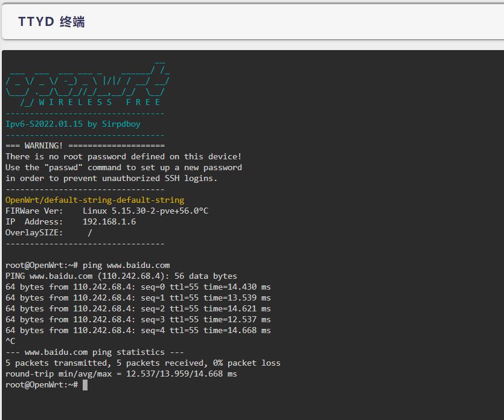This screenshot has height=420, width=504.
Task: Click the ping reply line with seq=3
Action: point(138,320)
